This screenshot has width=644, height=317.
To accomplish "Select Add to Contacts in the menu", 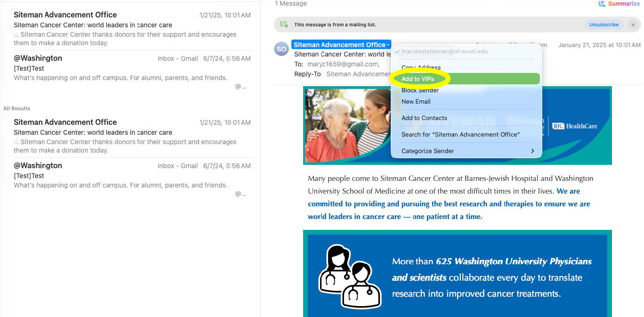I will [424, 118].
